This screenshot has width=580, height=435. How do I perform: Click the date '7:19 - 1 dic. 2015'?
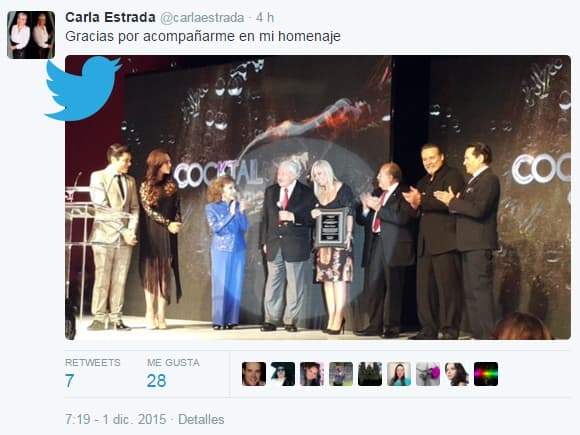[x=115, y=419]
